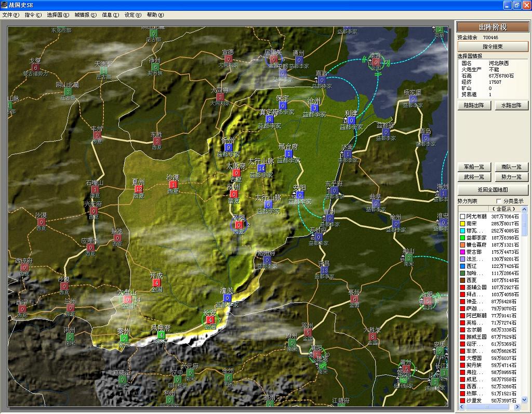Select the 太原府 castle marker

tap(236, 173)
